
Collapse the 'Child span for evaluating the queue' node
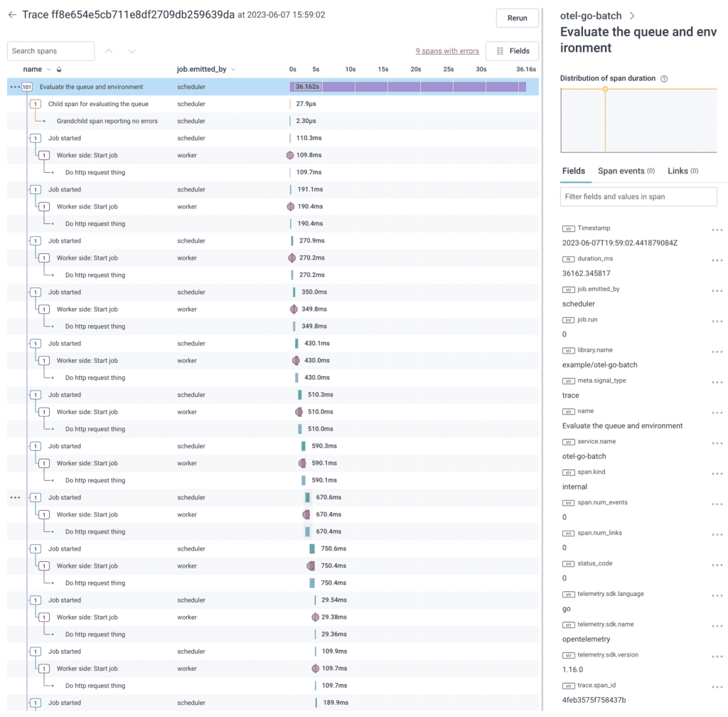36,104
